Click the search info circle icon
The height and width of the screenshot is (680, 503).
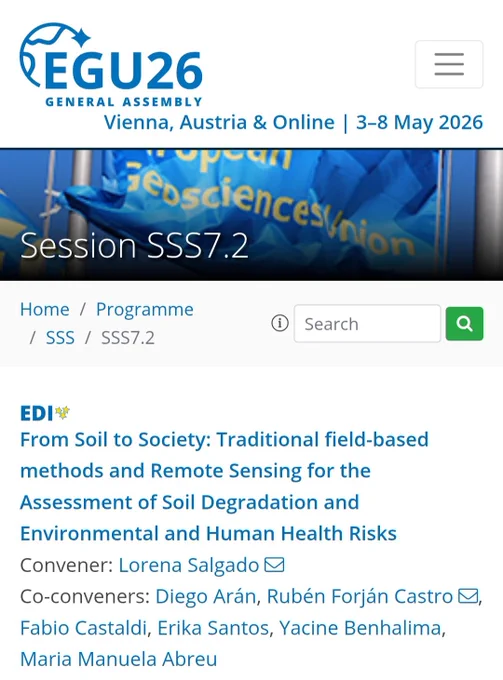point(280,323)
